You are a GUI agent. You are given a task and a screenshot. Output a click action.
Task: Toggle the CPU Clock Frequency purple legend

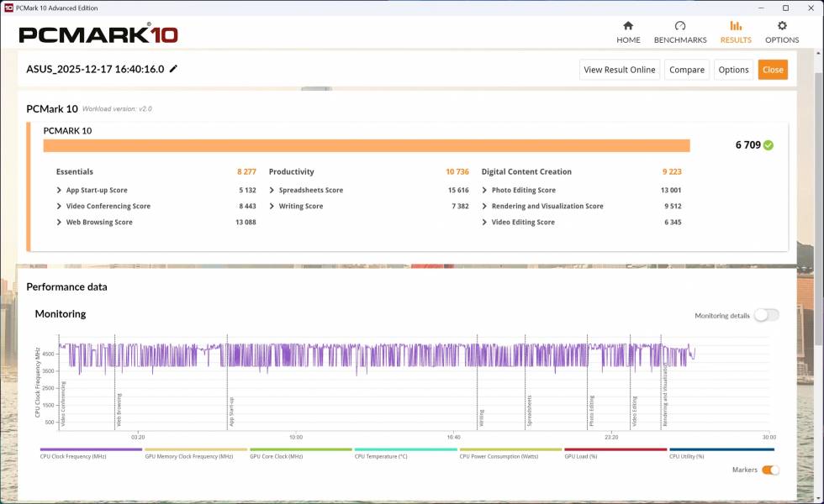[91, 453]
